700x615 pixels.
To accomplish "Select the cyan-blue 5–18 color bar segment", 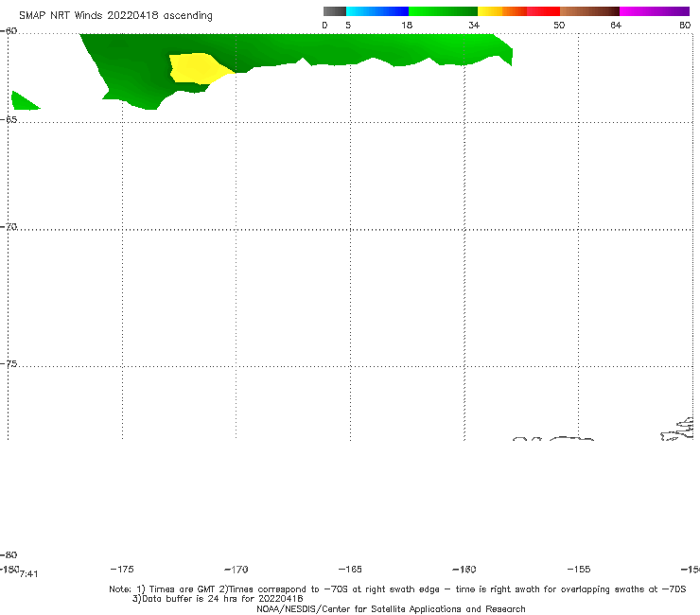I will [377, 11].
